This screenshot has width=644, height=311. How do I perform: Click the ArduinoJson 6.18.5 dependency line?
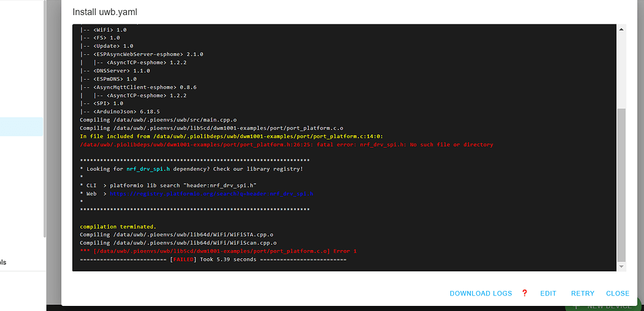(120, 112)
